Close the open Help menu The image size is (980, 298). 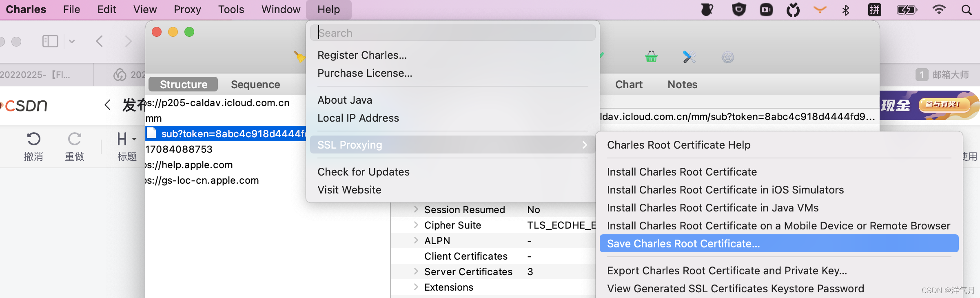pyautogui.click(x=328, y=9)
